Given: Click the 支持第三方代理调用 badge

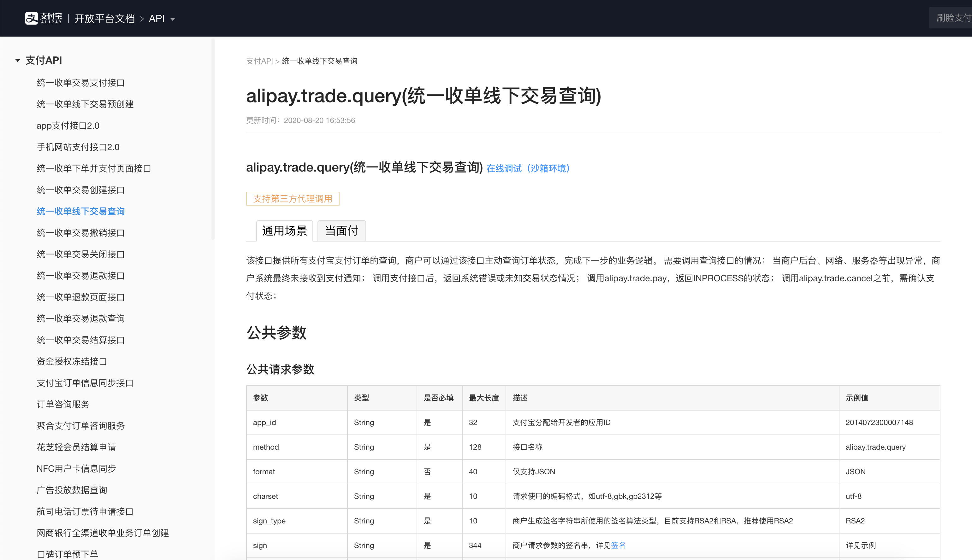Looking at the screenshot, I should [x=293, y=199].
